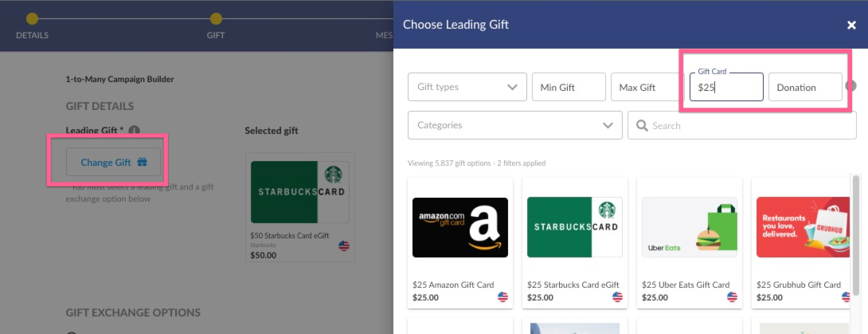The width and height of the screenshot is (868, 334).
Task: Choose the $25 Starbucks Card eGift
Action: (575, 242)
